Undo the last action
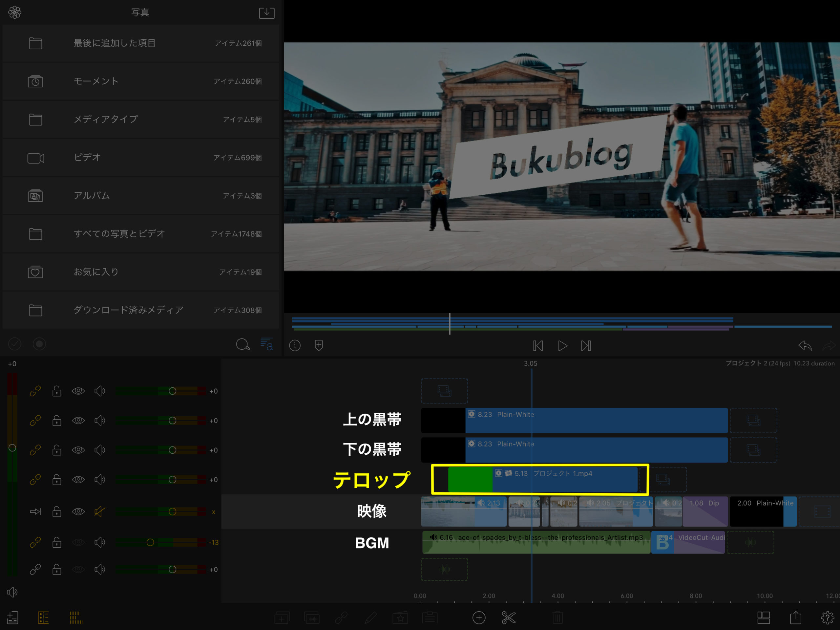 tap(805, 346)
